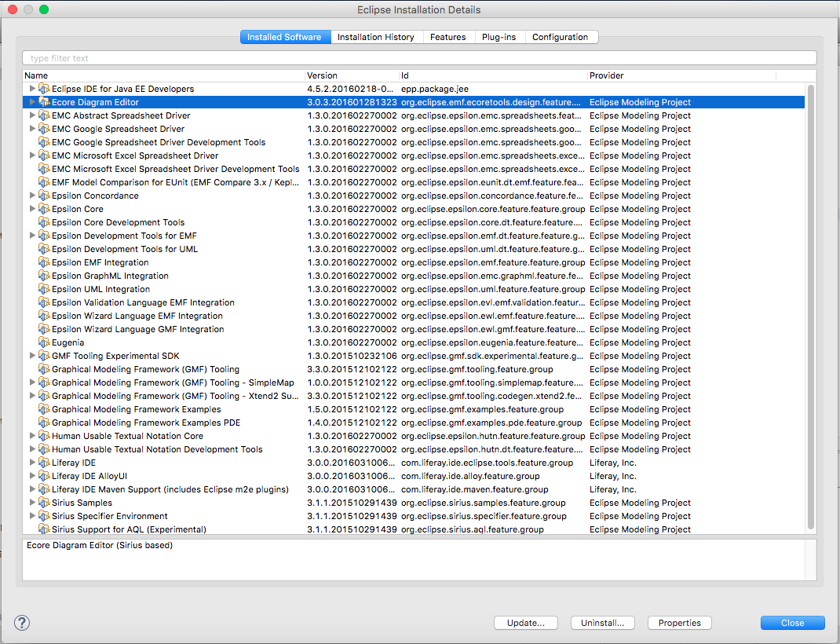Viewport: 840px width, 644px height.
Task: Sort by the Version column header
Action: click(x=352, y=75)
